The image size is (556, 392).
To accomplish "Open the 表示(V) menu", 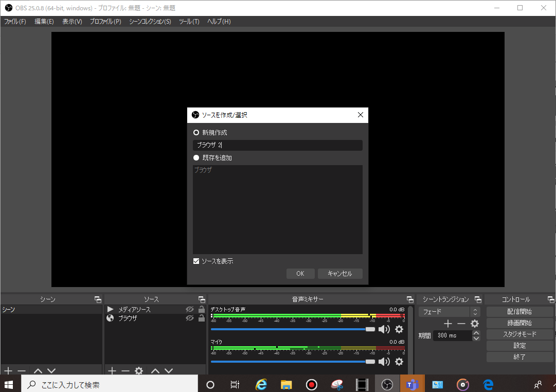I will (x=72, y=21).
